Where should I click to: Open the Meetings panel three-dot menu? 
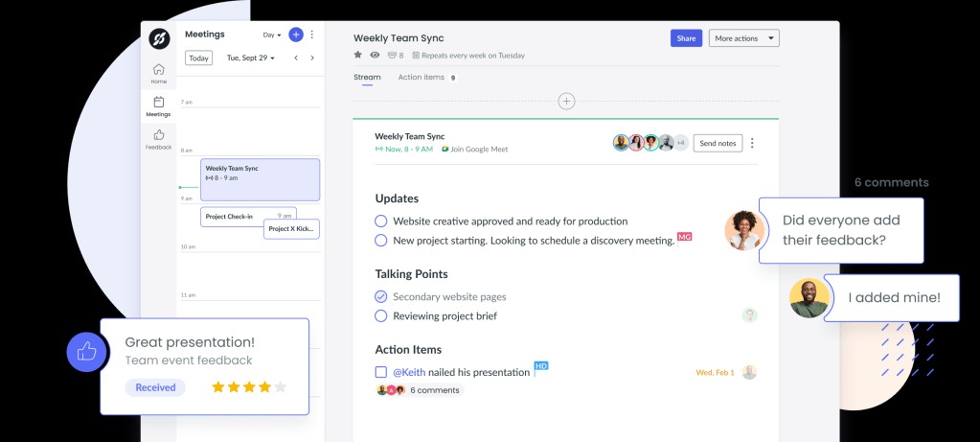point(312,35)
